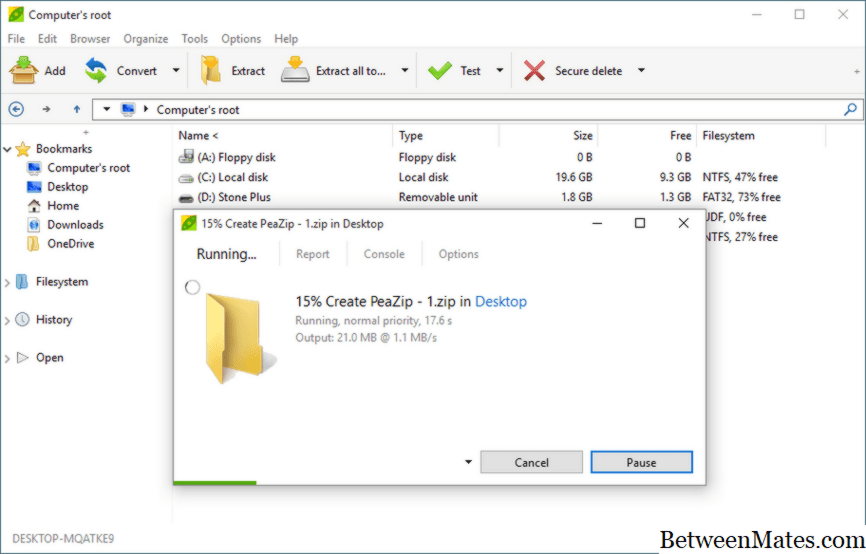
Task: Click the DESKTOP-MQATKE9 status bar text
Action: 63,539
